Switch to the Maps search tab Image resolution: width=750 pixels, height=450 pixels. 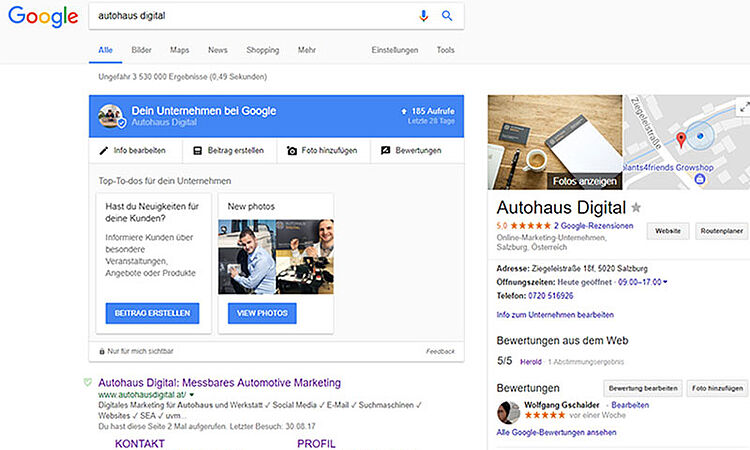pyautogui.click(x=180, y=50)
